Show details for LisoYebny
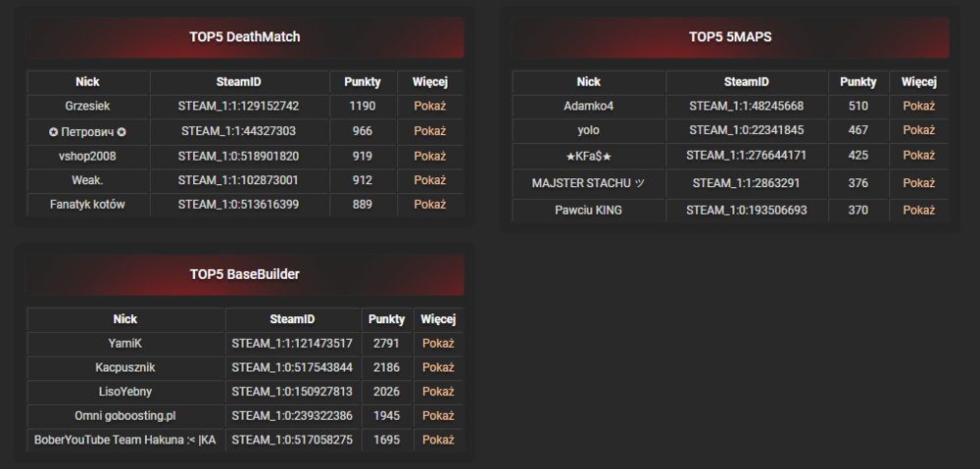The image size is (980, 469). coord(438,392)
